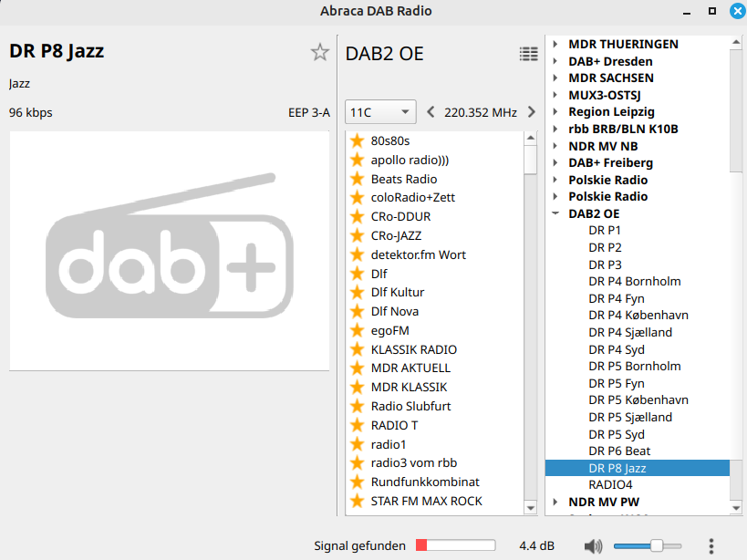
Task: Click the star beside Beats Radio
Action: [x=358, y=179]
